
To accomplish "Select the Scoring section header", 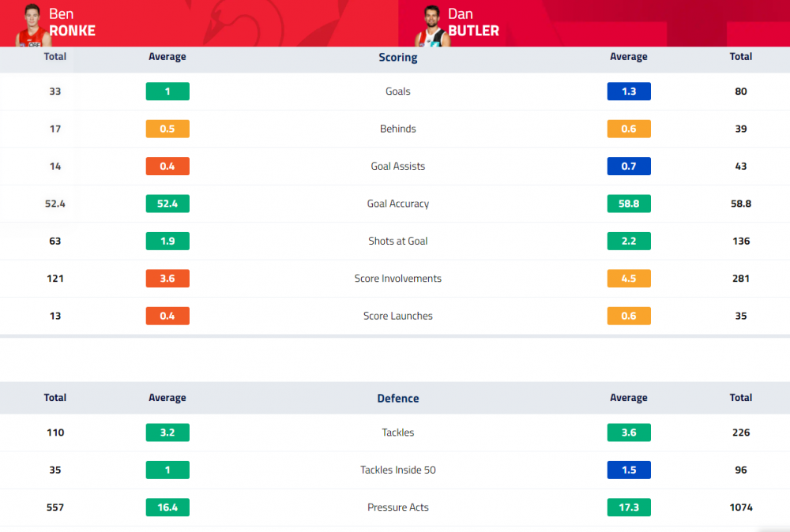I will pos(397,58).
